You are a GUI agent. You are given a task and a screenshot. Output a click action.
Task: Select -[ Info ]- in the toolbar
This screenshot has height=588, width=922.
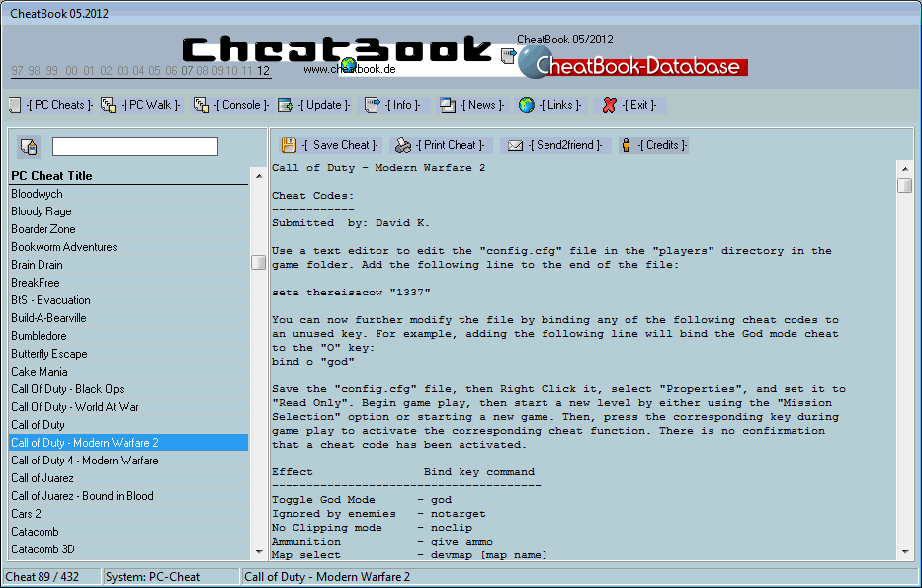click(x=403, y=106)
